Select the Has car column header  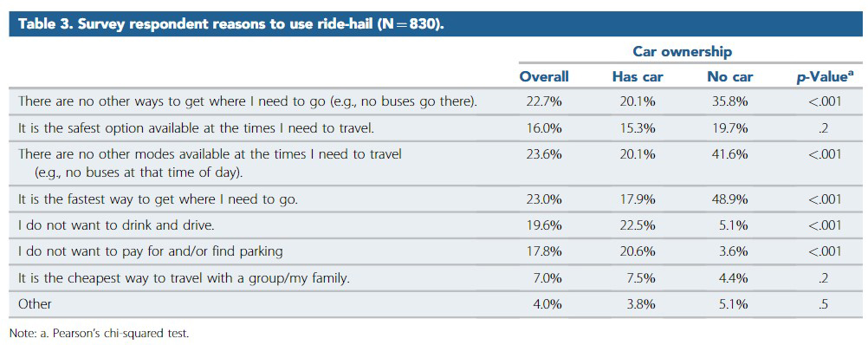tap(638, 77)
